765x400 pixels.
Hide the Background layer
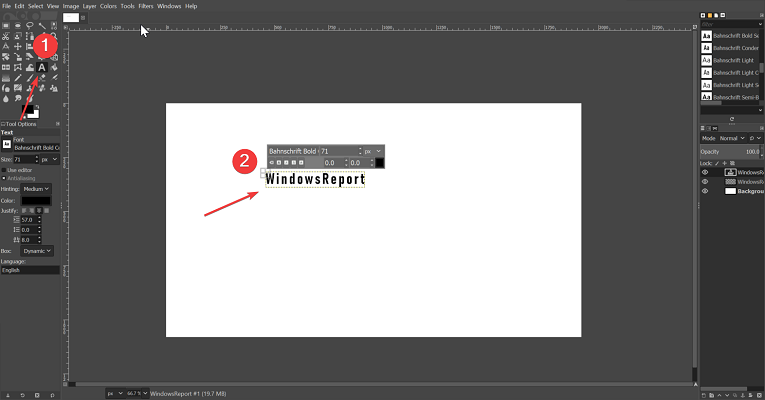(705, 191)
